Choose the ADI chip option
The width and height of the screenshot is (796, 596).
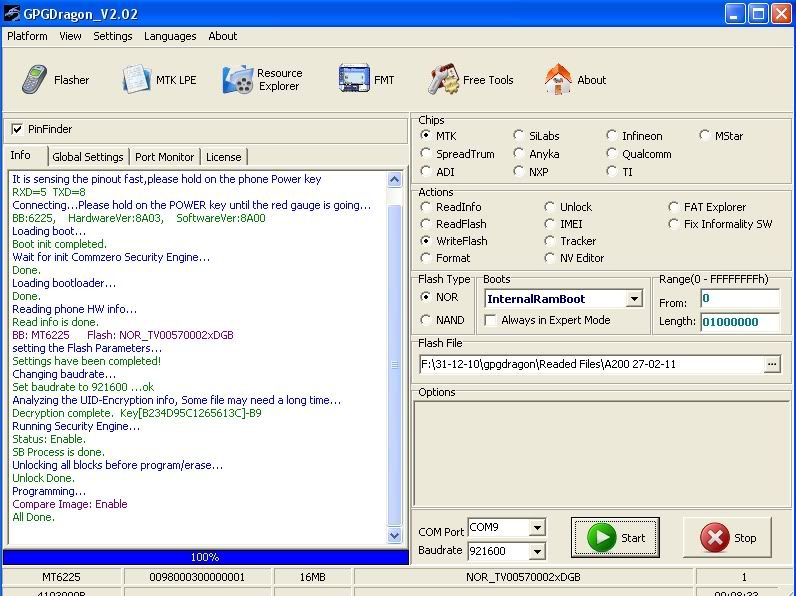pyautogui.click(x=425, y=172)
